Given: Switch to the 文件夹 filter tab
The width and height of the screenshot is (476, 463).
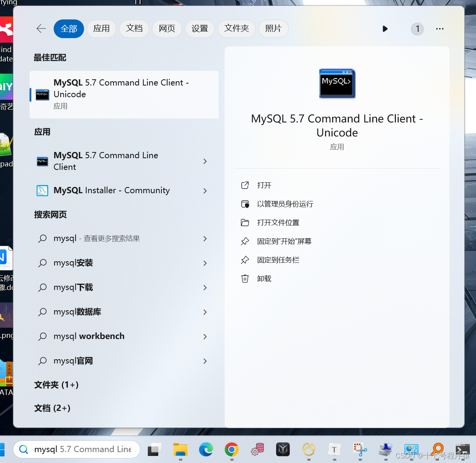Looking at the screenshot, I should click(236, 29).
